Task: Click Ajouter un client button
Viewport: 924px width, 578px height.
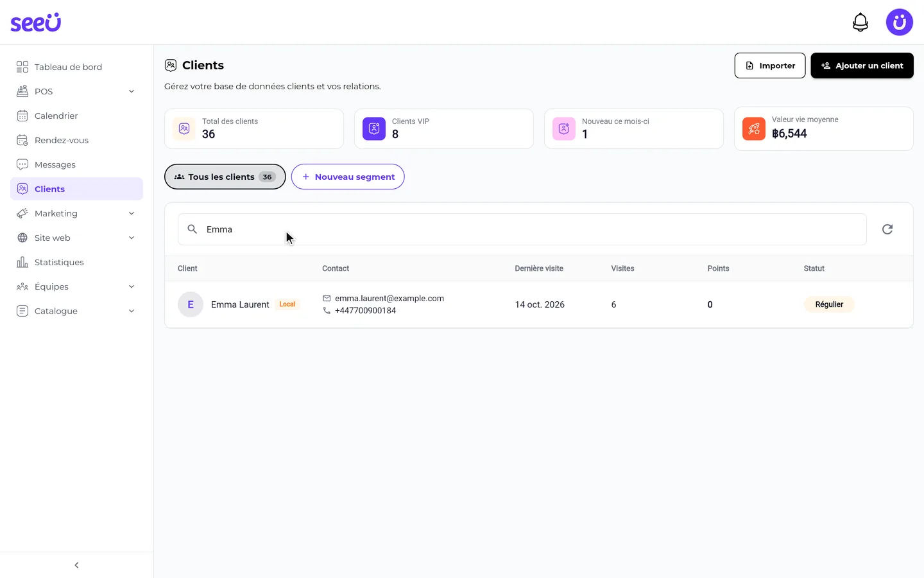Action: click(x=862, y=66)
